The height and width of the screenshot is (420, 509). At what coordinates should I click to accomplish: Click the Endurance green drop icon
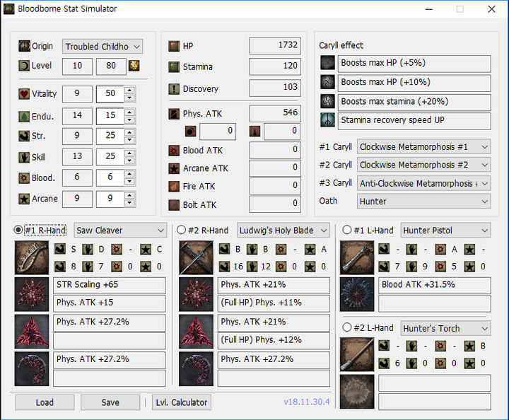tap(24, 116)
